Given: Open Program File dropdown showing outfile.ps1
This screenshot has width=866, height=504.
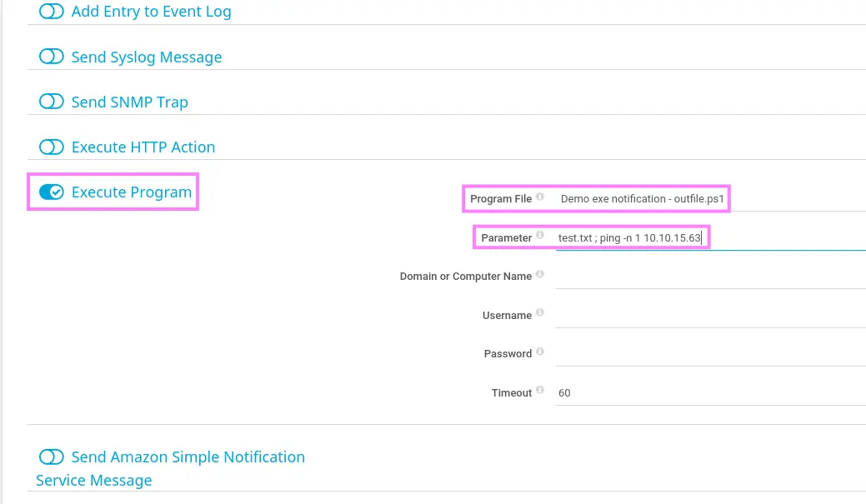Looking at the screenshot, I should coord(708,199).
